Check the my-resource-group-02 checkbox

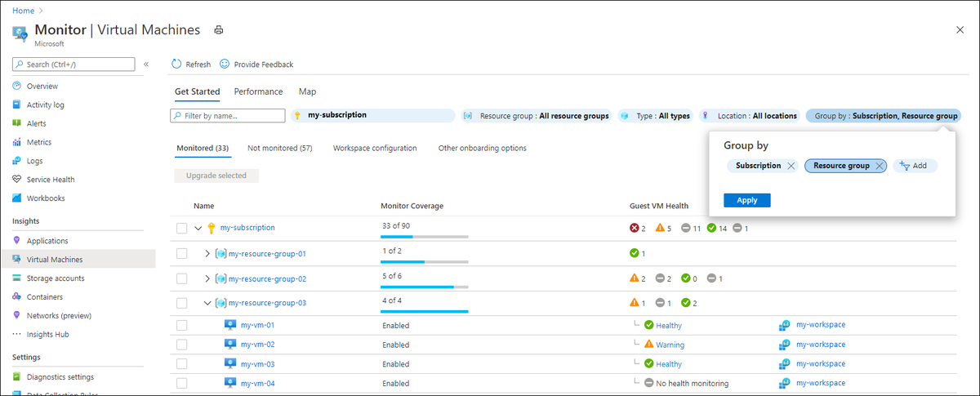[x=182, y=279]
